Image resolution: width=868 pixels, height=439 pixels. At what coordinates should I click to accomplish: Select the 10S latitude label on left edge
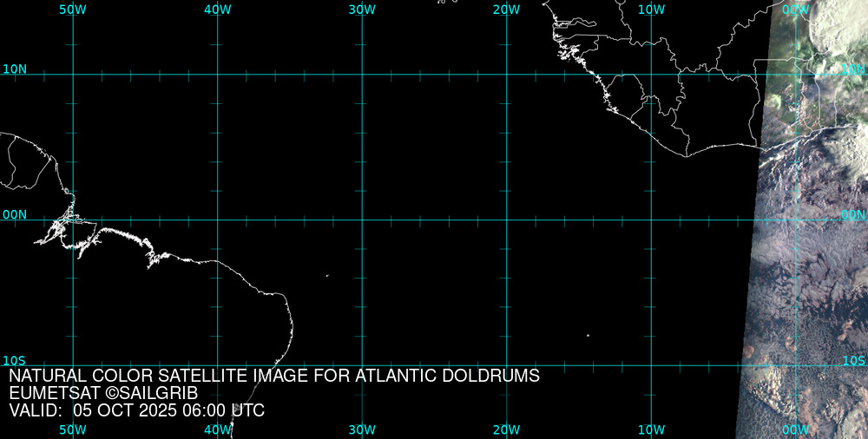[14, 360]
